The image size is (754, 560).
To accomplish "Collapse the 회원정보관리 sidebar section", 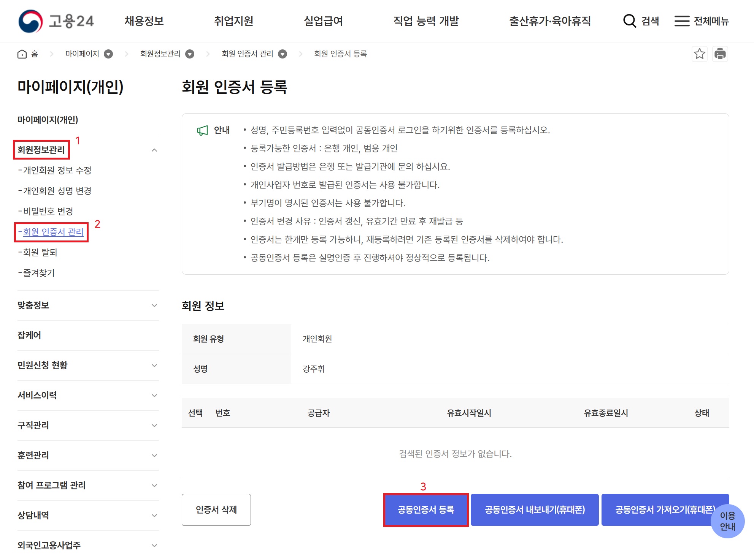I will click(x=154, y=150).
